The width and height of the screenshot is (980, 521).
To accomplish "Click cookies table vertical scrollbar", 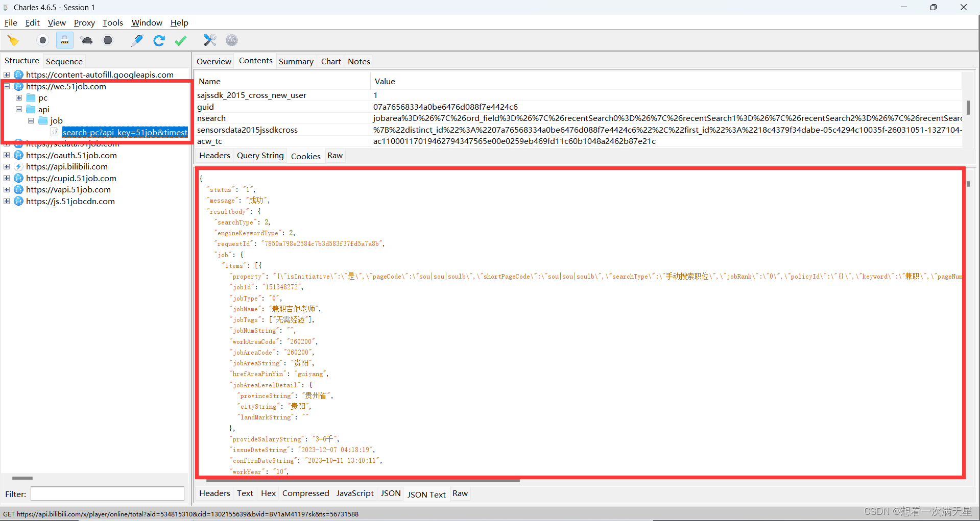I will [x=968, y=107].
